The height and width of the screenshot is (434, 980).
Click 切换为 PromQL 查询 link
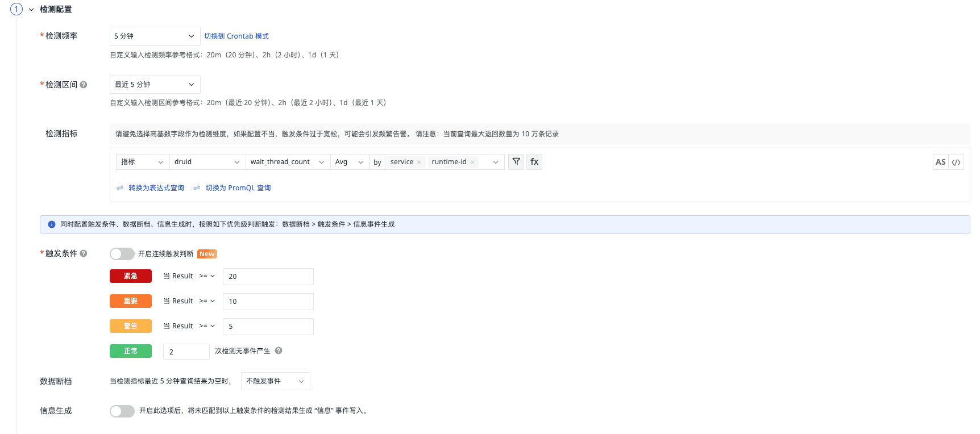tap(238, 188)
